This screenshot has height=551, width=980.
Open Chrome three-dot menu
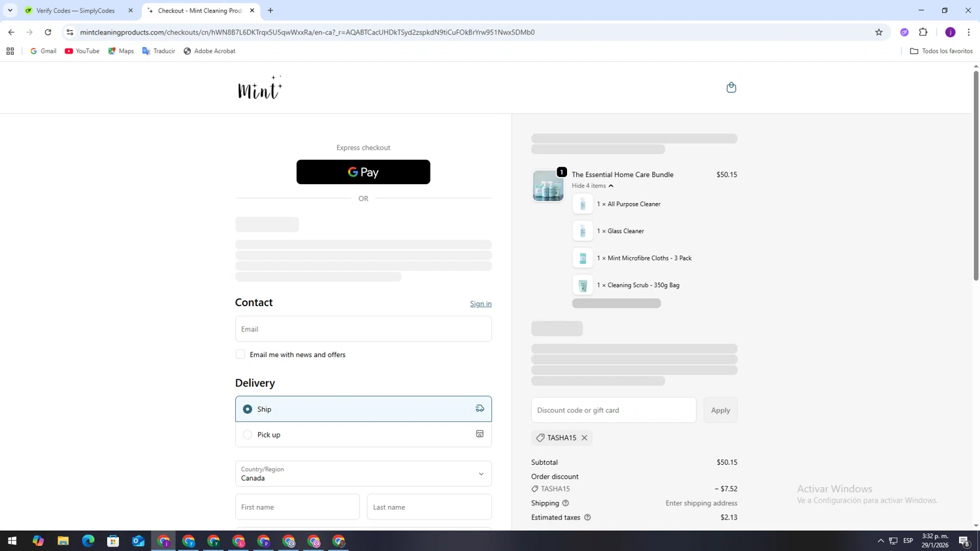click(x=969, y=32)
